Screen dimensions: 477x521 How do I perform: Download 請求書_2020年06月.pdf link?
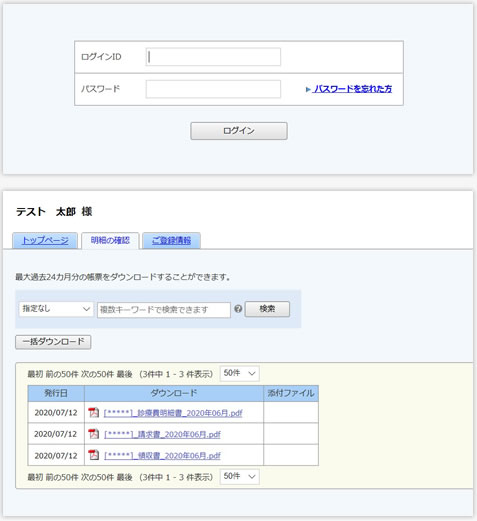pos(162,435)
